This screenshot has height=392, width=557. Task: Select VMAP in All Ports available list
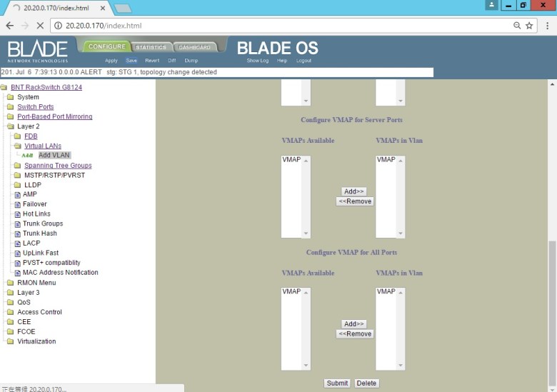pyautogui.click(x=291, y=291)
